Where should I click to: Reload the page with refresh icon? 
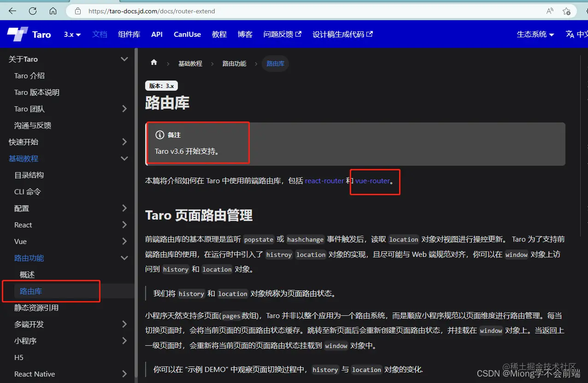click(33, 11)
